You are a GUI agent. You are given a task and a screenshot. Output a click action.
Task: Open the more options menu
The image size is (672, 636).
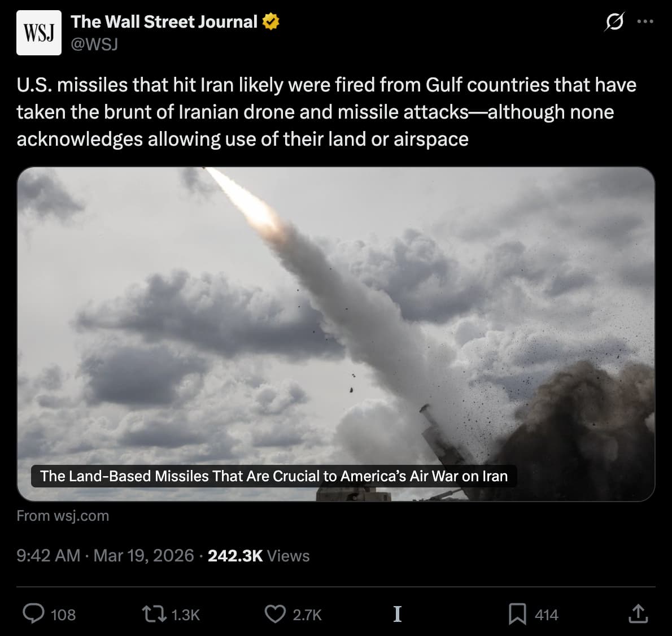tap(645, 21)
